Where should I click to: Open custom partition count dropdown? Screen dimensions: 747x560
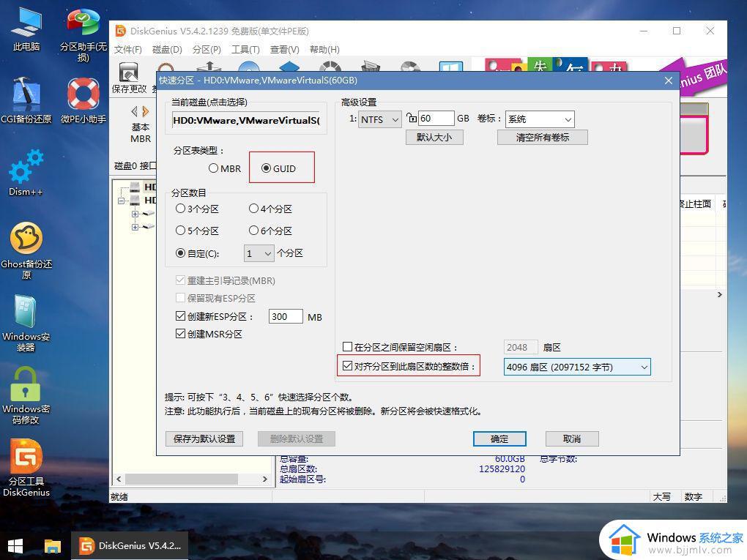tap(259, 254)
